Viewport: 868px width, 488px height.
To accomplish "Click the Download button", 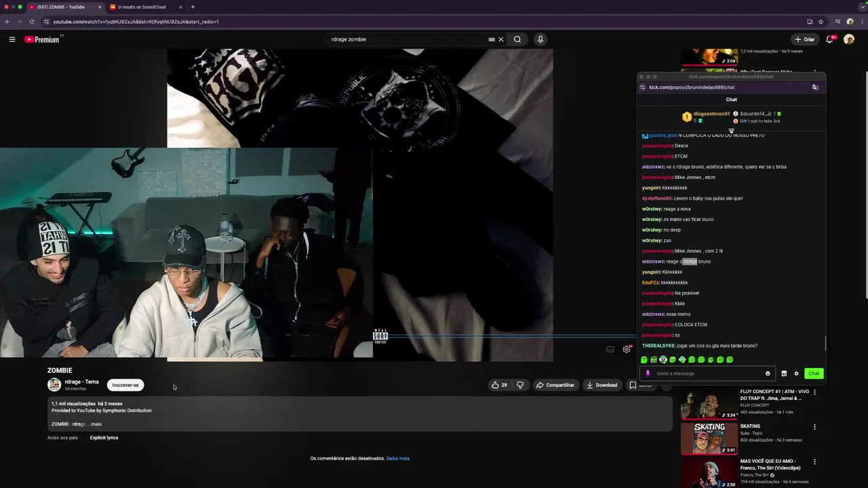I will 602,385.
